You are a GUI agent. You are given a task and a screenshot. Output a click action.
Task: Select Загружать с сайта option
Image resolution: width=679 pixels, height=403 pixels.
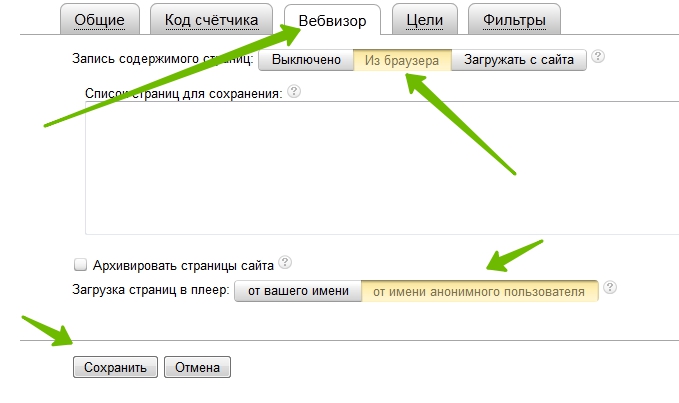pyautogui.click(x=519, y=60)
